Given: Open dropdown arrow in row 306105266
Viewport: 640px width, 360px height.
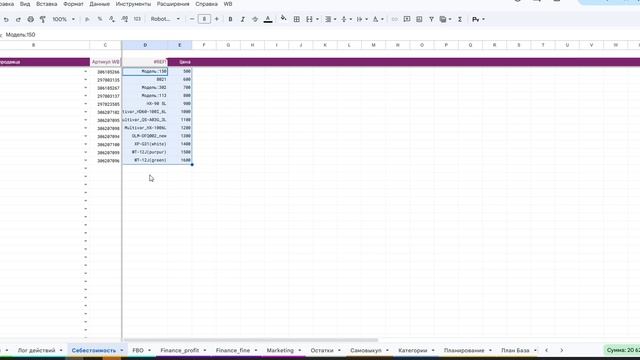Looking at the screenshot, I should tap(86, 71).
